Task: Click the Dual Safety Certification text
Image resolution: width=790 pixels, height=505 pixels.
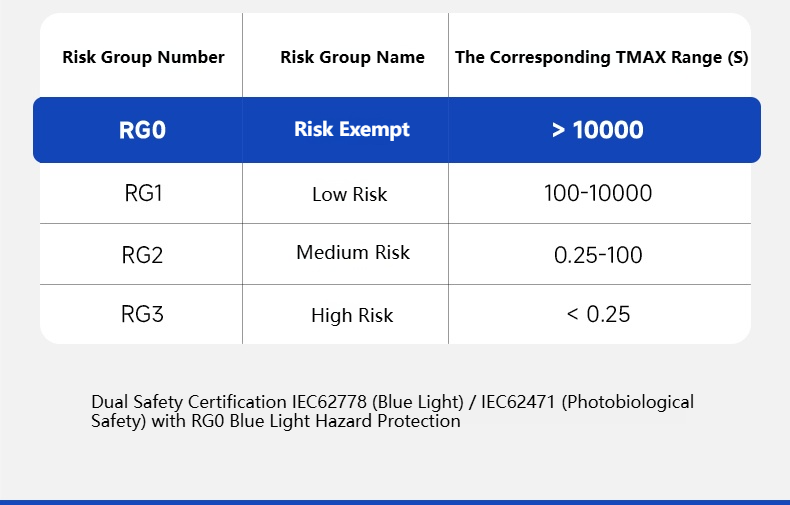Action: click(189, 402)
